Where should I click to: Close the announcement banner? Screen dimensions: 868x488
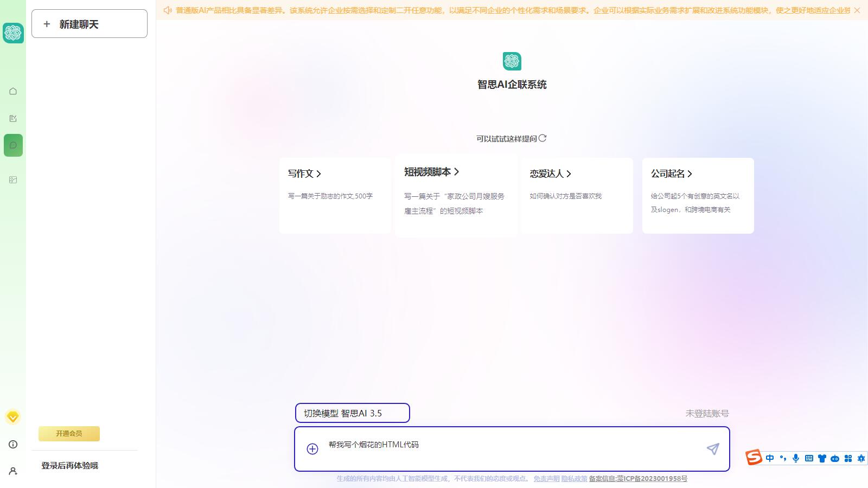[857, 10]
